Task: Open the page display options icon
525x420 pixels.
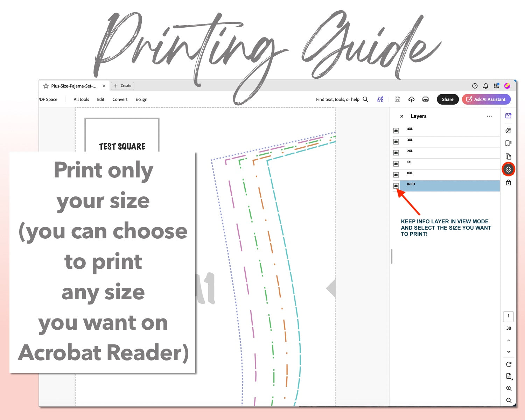Action: pyautogui.click(x=509, y=376)
